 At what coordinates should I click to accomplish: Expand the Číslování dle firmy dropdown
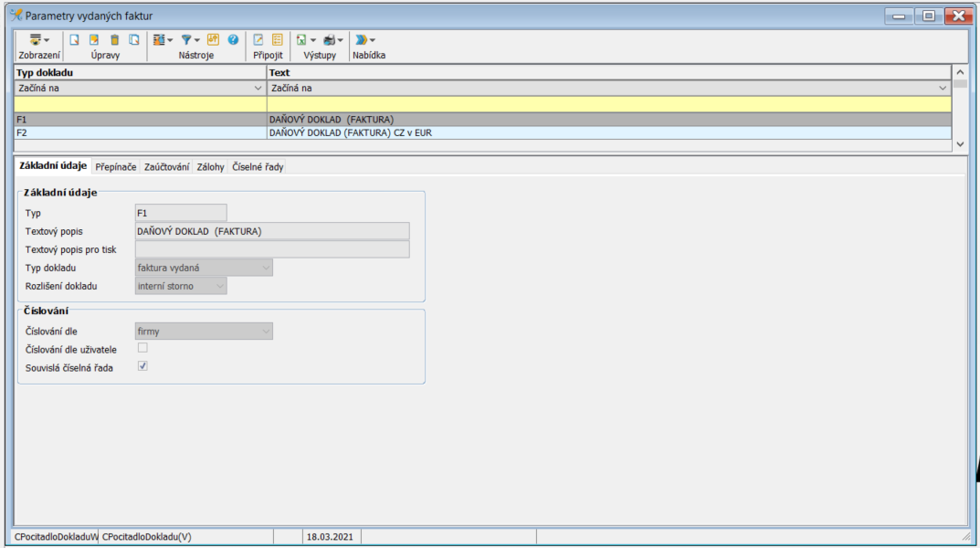pyautogui.click(x=266, y=332)
